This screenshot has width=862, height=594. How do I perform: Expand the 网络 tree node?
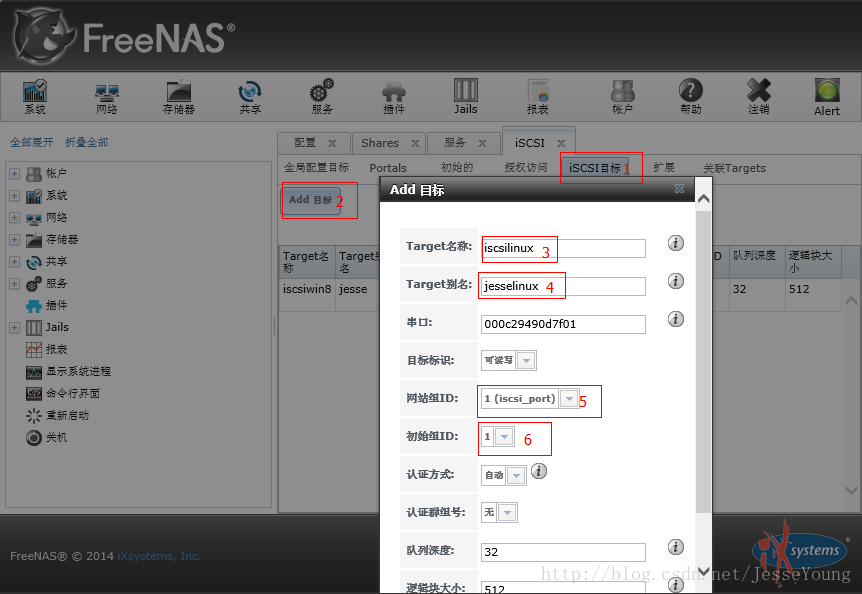point(14,218)
